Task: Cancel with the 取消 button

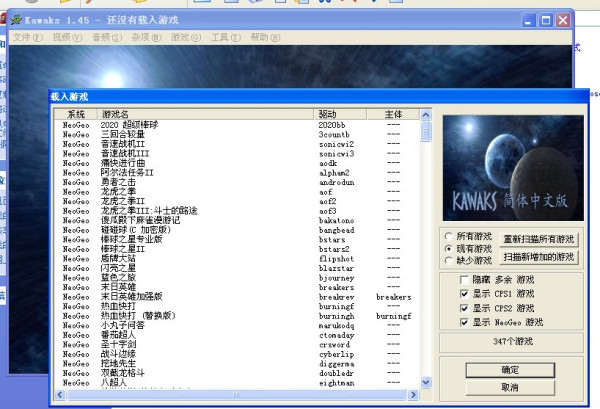Action: [510, 388]
